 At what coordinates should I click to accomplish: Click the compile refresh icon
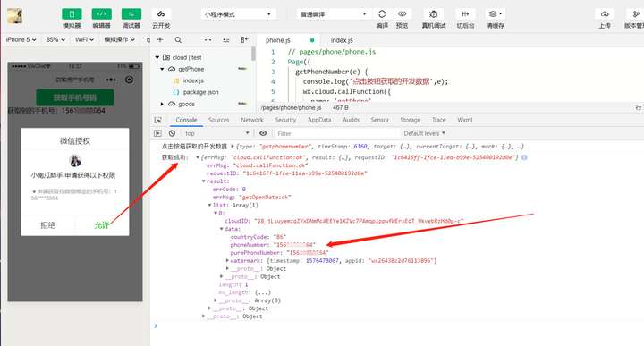tap(382, 14)
